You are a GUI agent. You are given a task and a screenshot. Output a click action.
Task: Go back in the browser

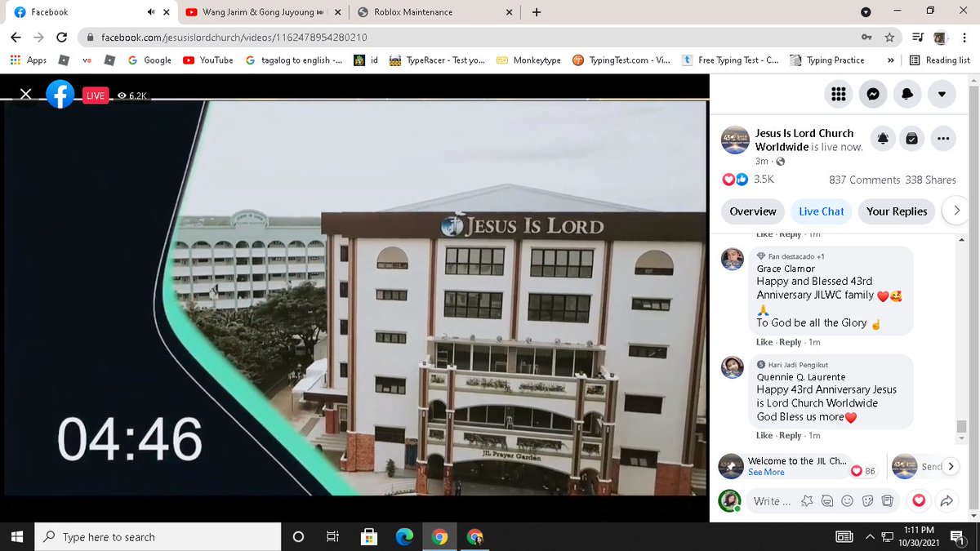point(16,37)
